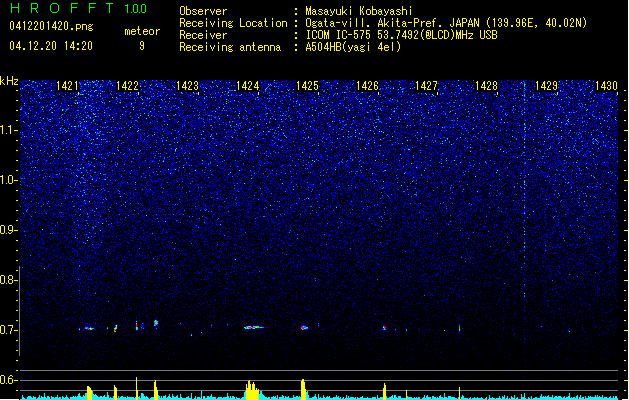This screenshot has height=400, width=629.
Task: Click the Ogata-vill. Akita-Pref. JAPAN location text
Action: (446, 23)
